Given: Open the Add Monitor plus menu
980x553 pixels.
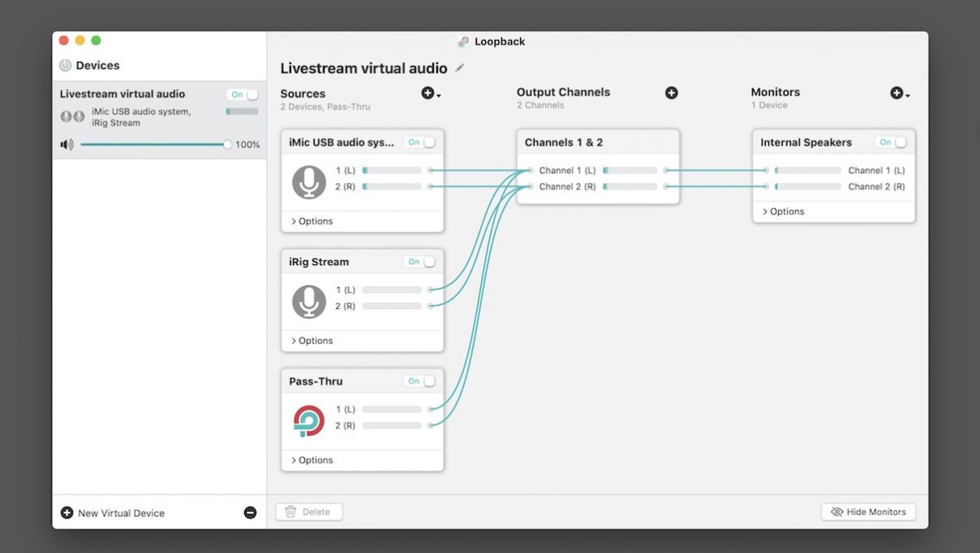Looking at the screenshot, I should coord(899,94).
